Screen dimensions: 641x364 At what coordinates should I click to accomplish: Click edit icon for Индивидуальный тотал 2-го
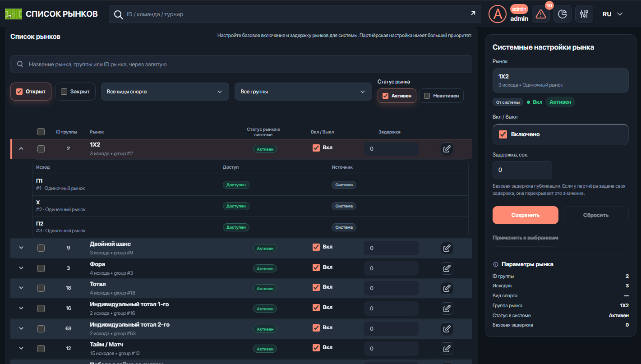pos(447,329)
